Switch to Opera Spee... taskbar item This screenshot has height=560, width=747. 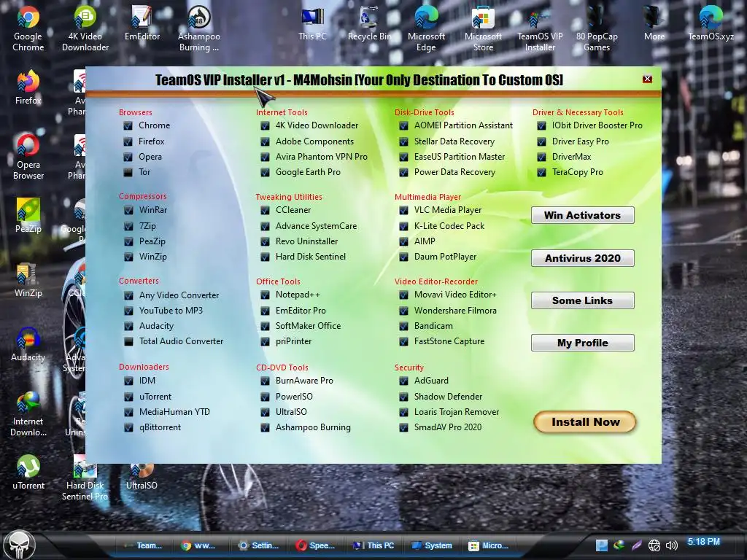pos(315,545)
